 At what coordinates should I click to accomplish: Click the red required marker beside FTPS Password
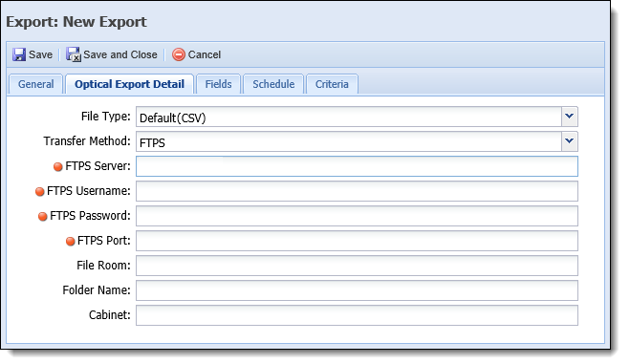click(x=42, y=216)
